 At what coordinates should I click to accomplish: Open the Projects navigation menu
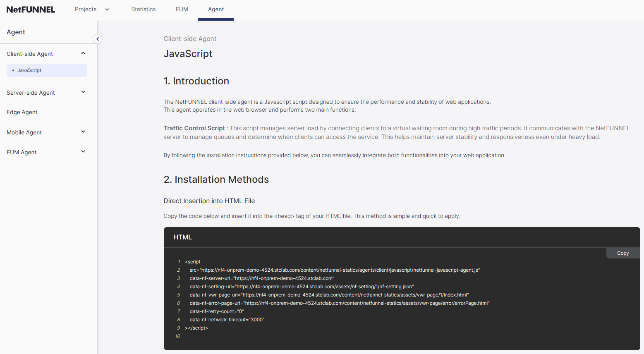pyautogui.click(x=91, y=9)
